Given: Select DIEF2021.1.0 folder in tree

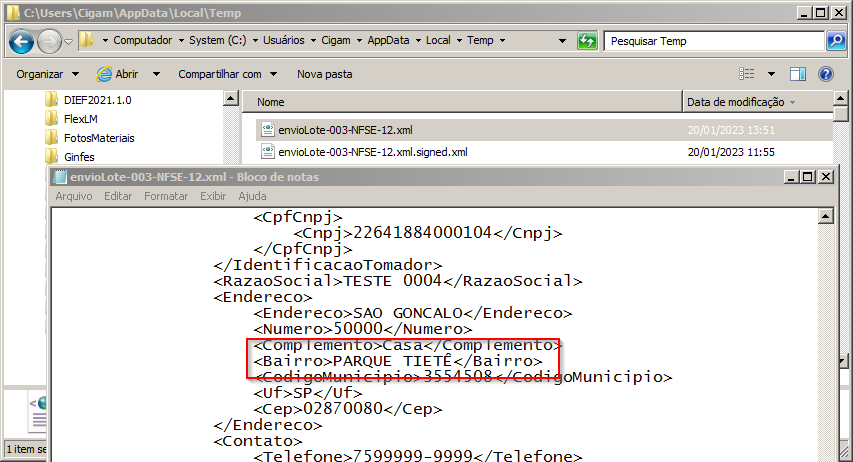Looking at the screenshot, I should (97, 100).
